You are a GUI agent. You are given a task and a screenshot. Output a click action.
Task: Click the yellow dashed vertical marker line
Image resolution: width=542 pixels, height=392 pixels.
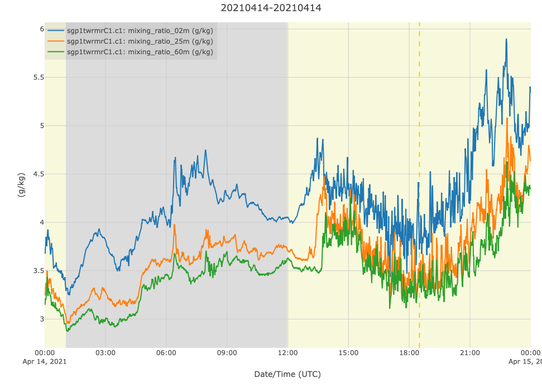(x=419, y=185)
